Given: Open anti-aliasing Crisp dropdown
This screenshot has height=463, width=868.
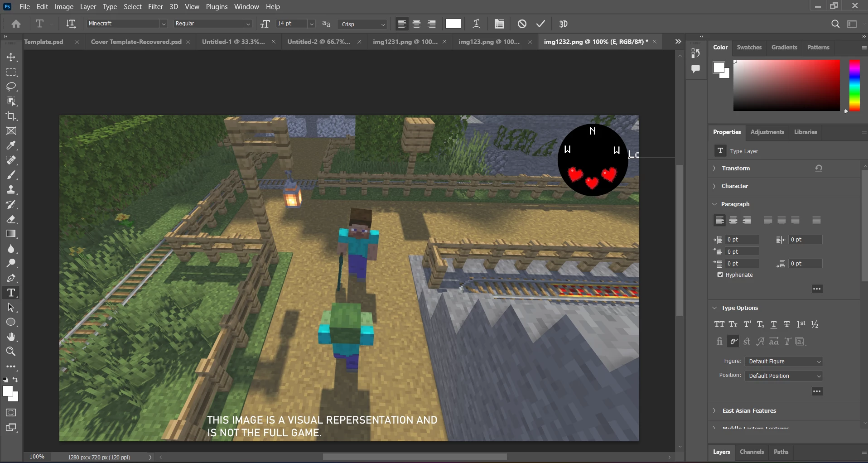Looking at the screenshot, I should [363, 24].
